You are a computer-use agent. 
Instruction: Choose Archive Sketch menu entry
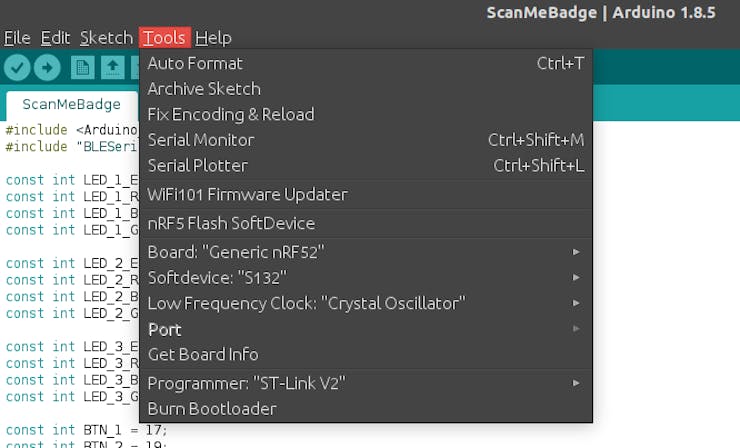[366, 89]
